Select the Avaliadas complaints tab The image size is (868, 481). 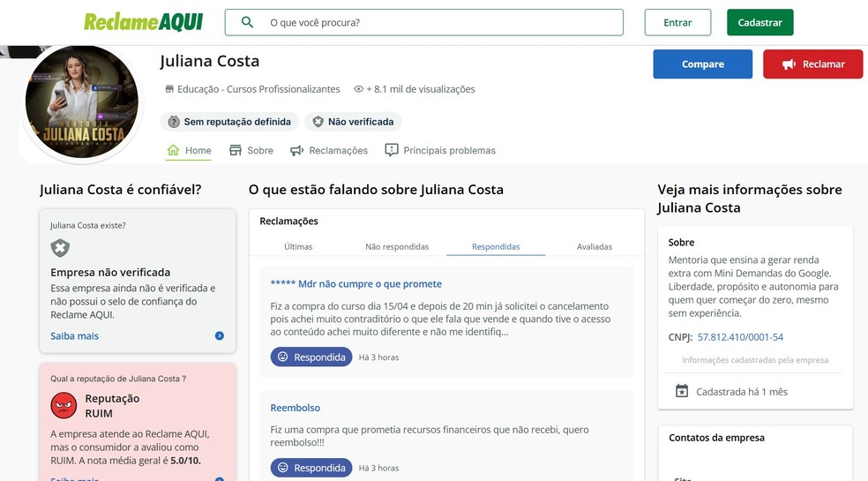pos(594,247)
